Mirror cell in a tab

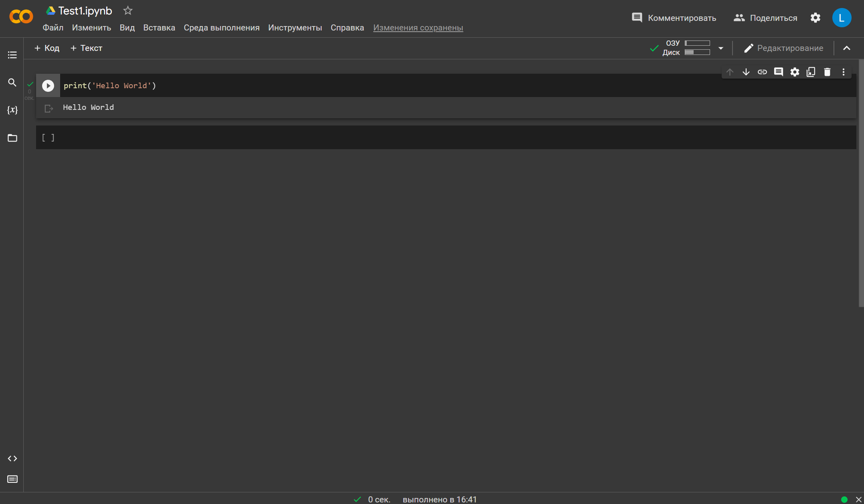(811, 72)
